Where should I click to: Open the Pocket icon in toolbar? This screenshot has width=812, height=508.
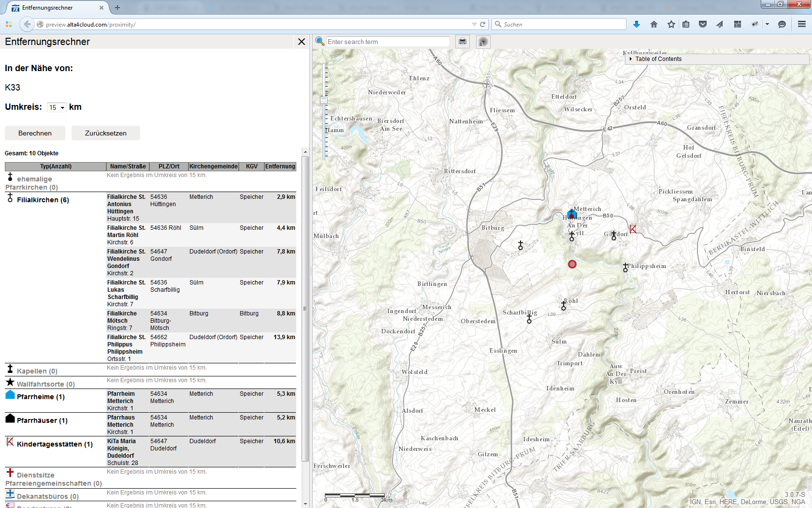(x=703, y=24)
